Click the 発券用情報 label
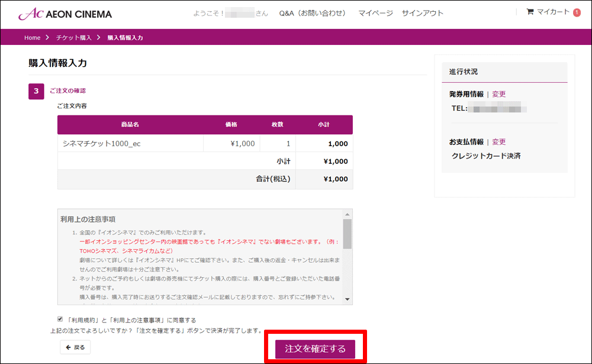592x364 pixels. (x=466, y=94)
